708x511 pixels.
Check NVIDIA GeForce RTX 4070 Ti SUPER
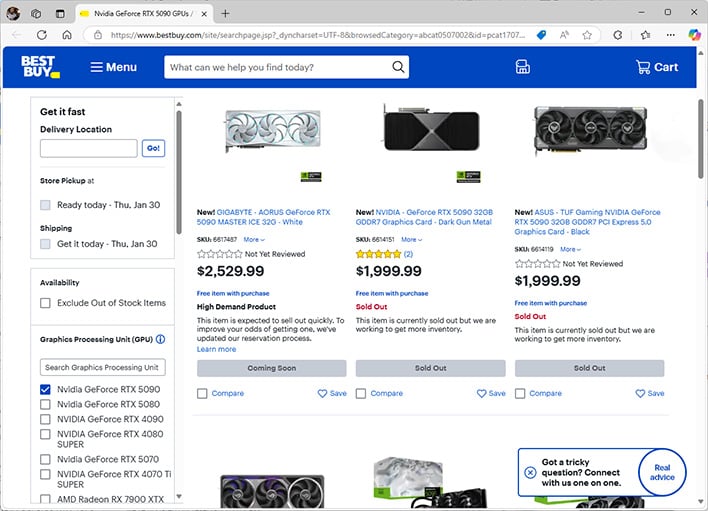45,474
